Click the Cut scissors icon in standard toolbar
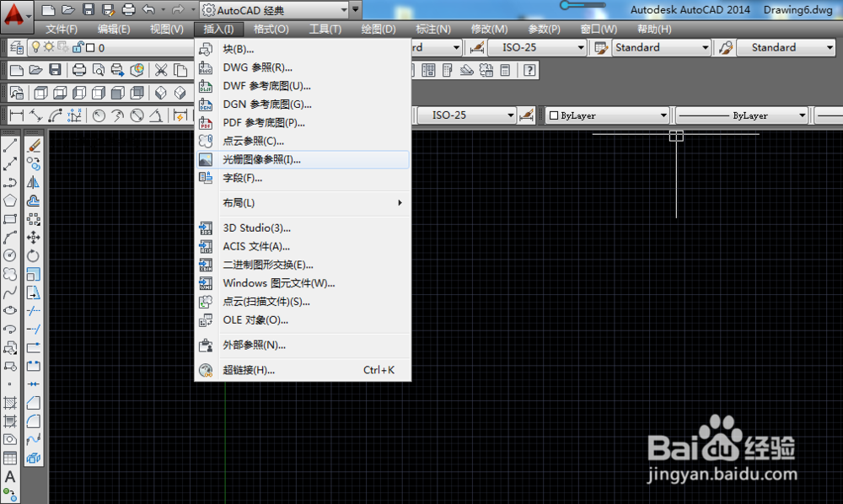Screen dimensions: 843x504 161,70
